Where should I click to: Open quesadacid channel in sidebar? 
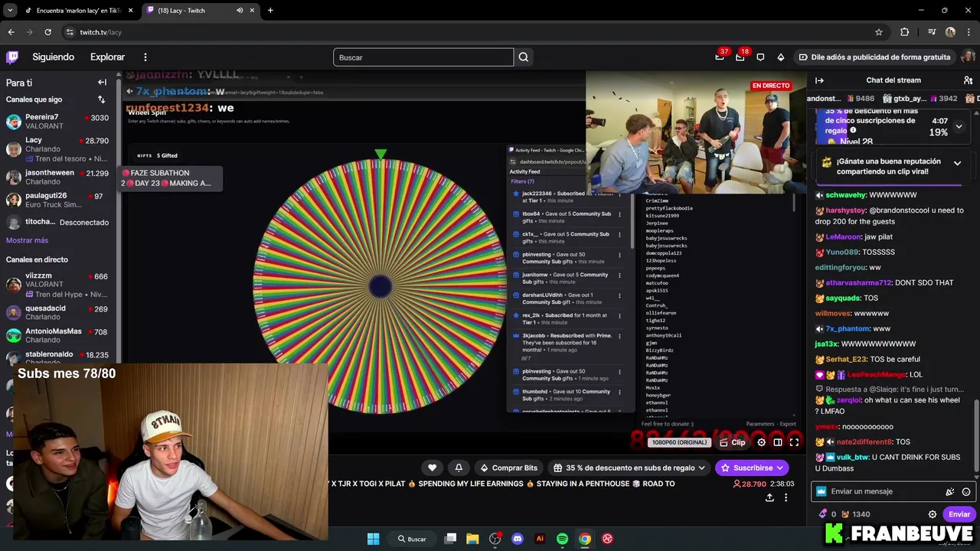[57, 312]
